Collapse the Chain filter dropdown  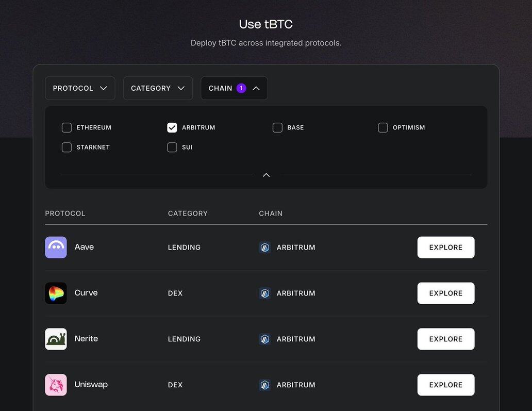point(234,88)
